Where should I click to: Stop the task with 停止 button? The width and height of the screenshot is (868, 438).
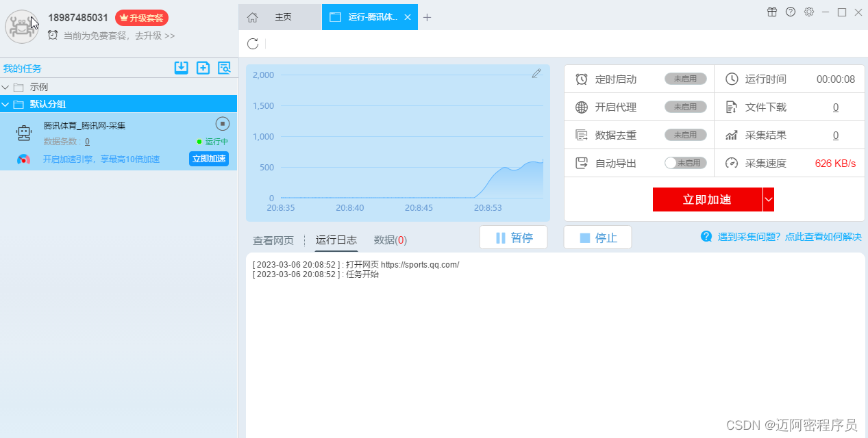[x=597, y=237]
